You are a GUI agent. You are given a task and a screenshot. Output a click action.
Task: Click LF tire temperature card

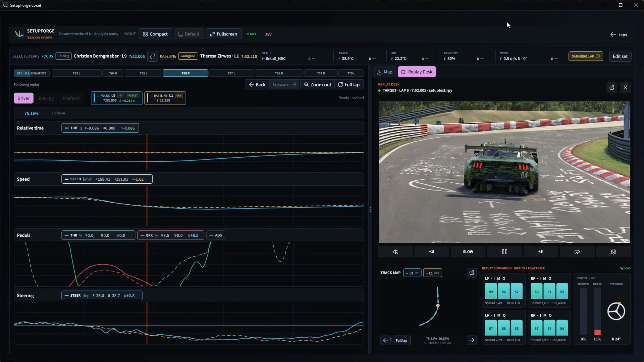(x=503, y=291)
